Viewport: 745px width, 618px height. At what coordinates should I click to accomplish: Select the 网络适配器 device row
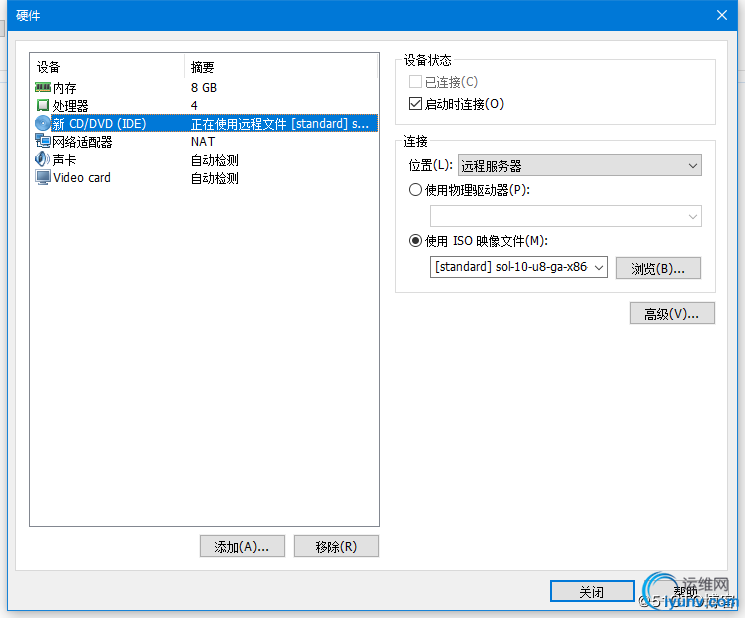pos(204,142)
